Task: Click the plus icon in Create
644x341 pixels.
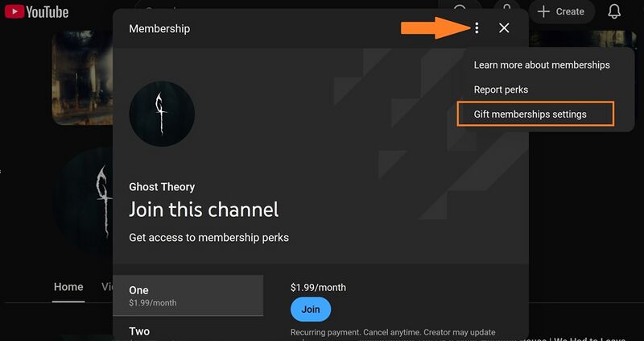Action: coord(543,11)
